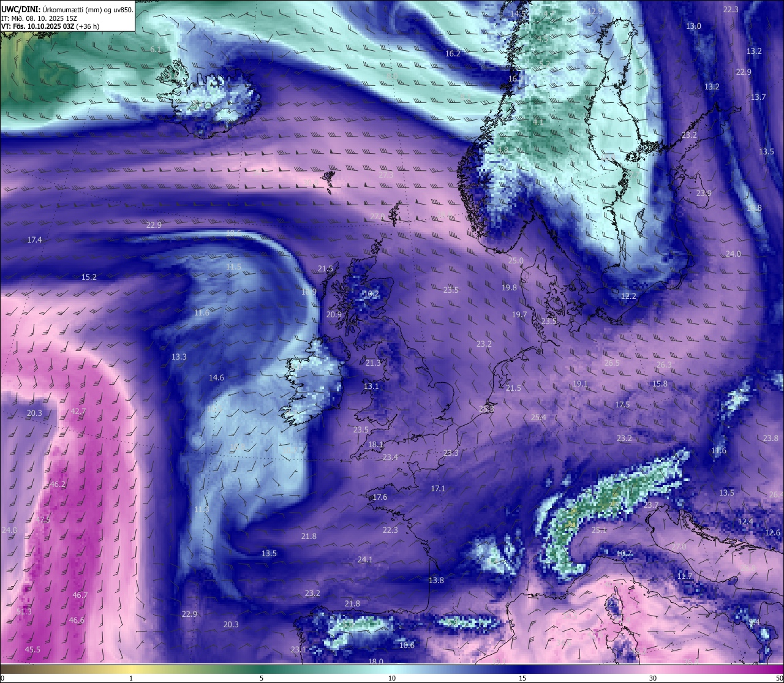The image size is (784, 683).
Task: Click the 21.3 value over Britain
Action: click(373, 363)
